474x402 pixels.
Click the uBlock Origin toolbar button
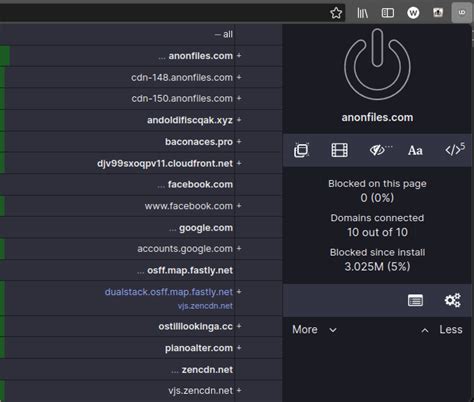pos(462,13)
